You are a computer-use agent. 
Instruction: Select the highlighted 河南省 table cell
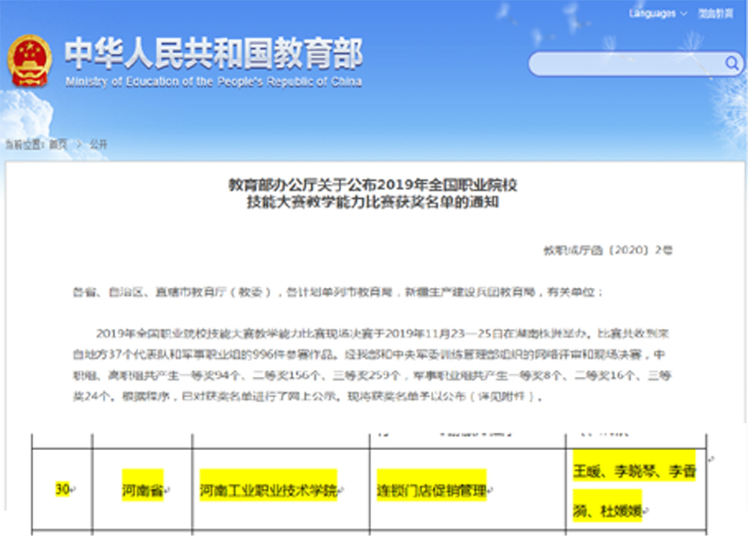click(142, 490)
